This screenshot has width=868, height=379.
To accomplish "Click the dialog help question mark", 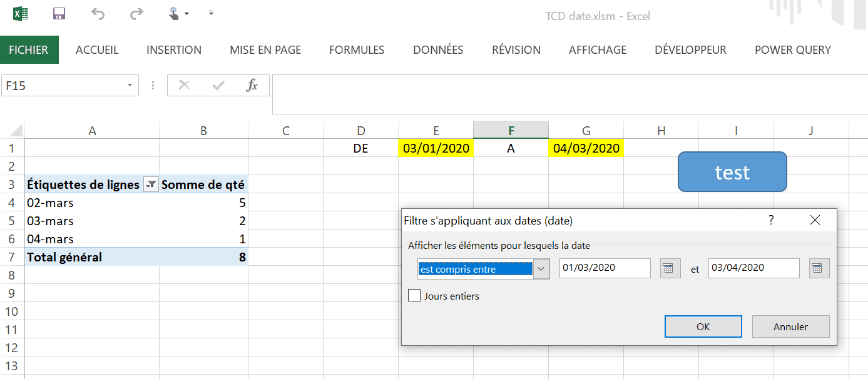I will [x=771, y=220].
